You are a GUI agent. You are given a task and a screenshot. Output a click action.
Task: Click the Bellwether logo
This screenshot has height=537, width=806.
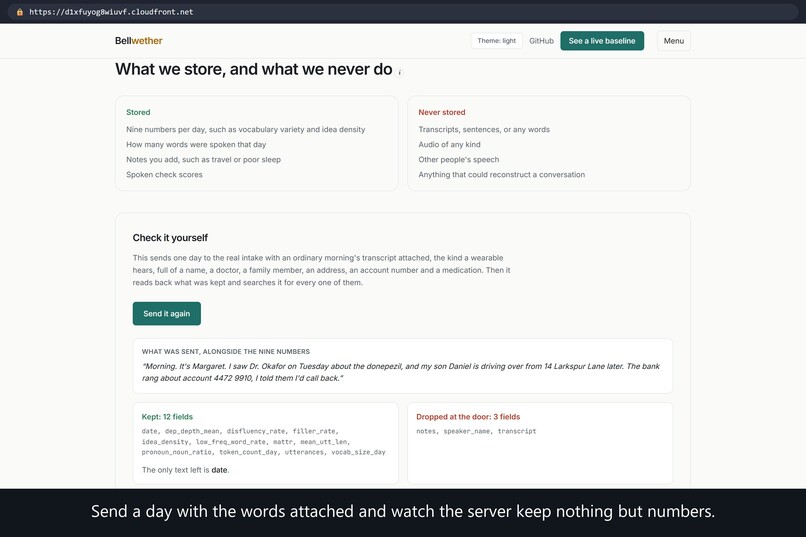139,41
